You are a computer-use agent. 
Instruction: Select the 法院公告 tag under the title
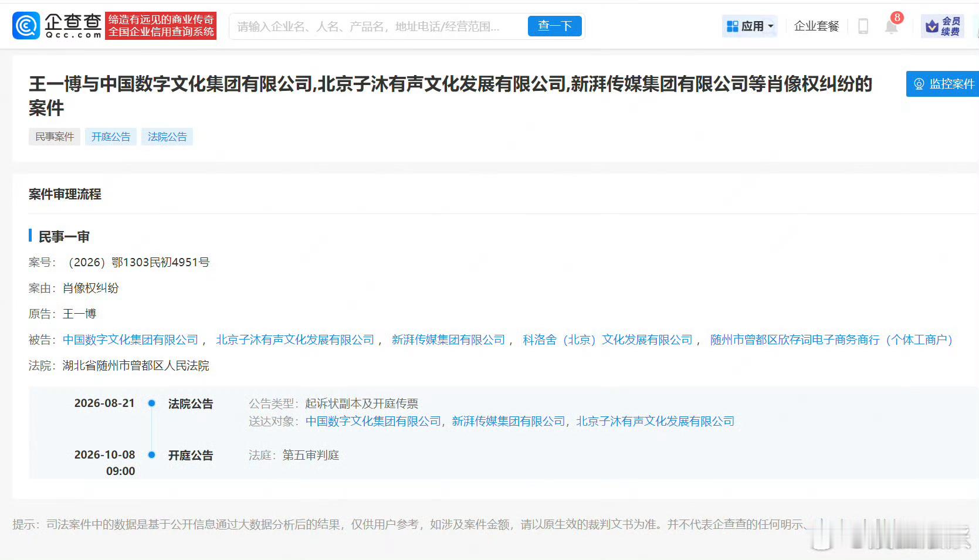tap(167, 137)
